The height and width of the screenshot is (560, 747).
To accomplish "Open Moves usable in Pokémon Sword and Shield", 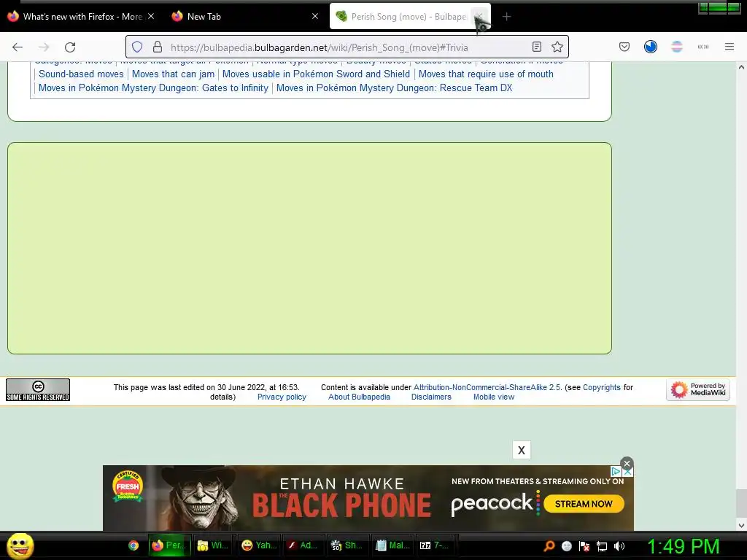I will (316, 74).
